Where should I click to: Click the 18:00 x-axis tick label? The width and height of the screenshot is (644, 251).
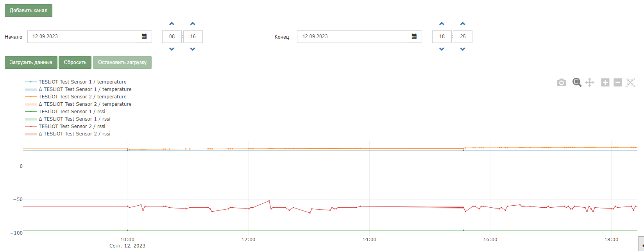tap(612, 240)
